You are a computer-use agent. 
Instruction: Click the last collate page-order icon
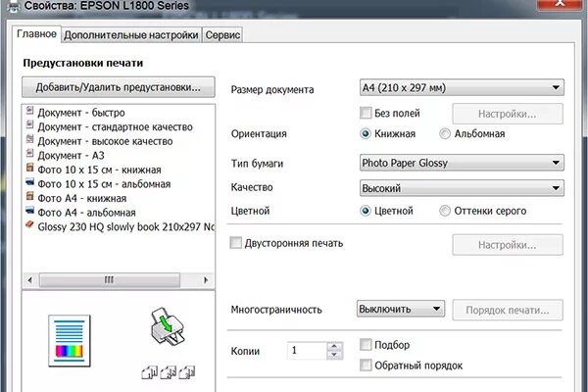click(x=187, y=372)
